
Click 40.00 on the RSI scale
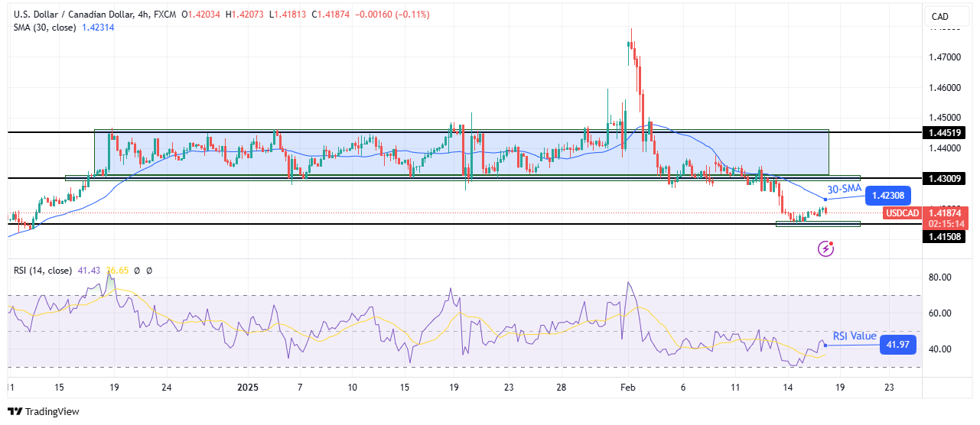click(x=941, y=349)
